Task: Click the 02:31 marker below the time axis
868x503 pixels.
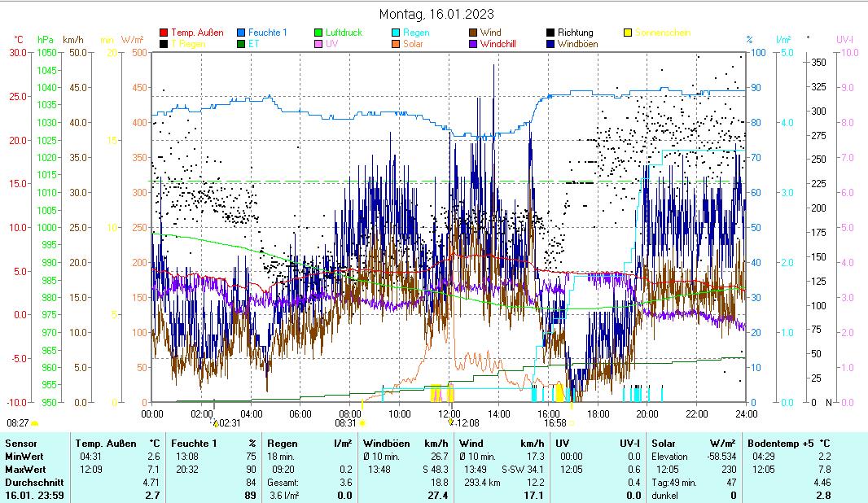Action: click(230, 423)
